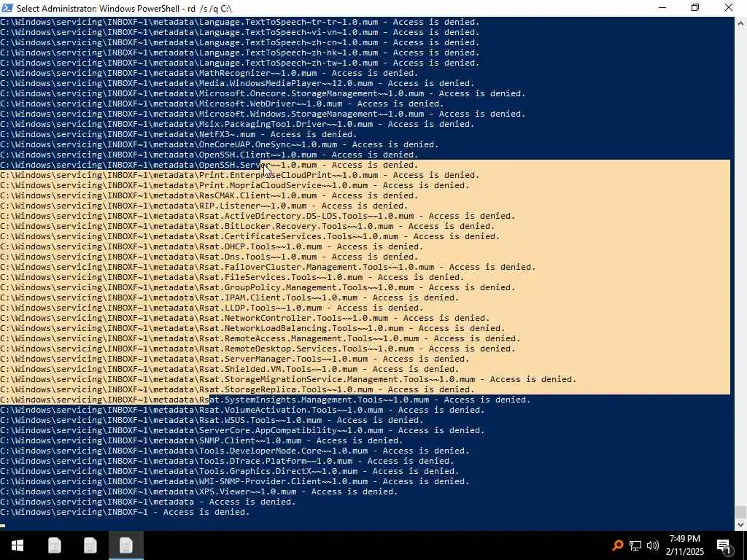Click the orange magnifier tray icon
Image resolution: width=747 pixels, height=560 pixels.
[617, 545]
